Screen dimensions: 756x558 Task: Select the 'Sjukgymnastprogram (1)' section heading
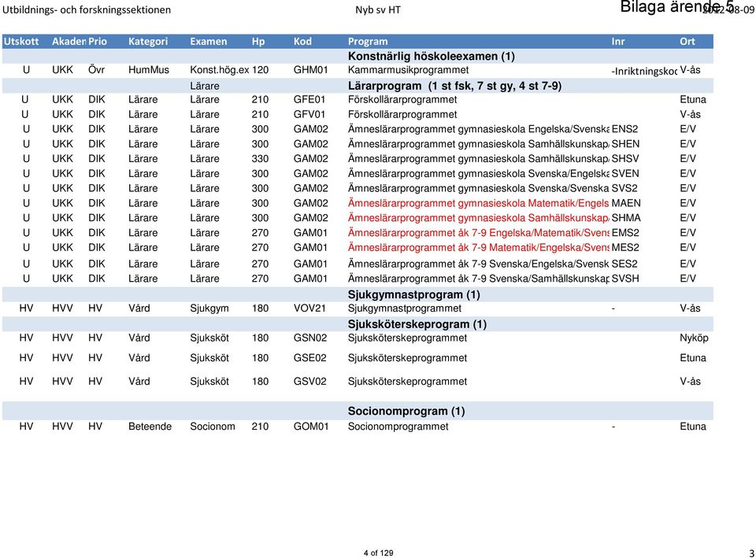413,294
